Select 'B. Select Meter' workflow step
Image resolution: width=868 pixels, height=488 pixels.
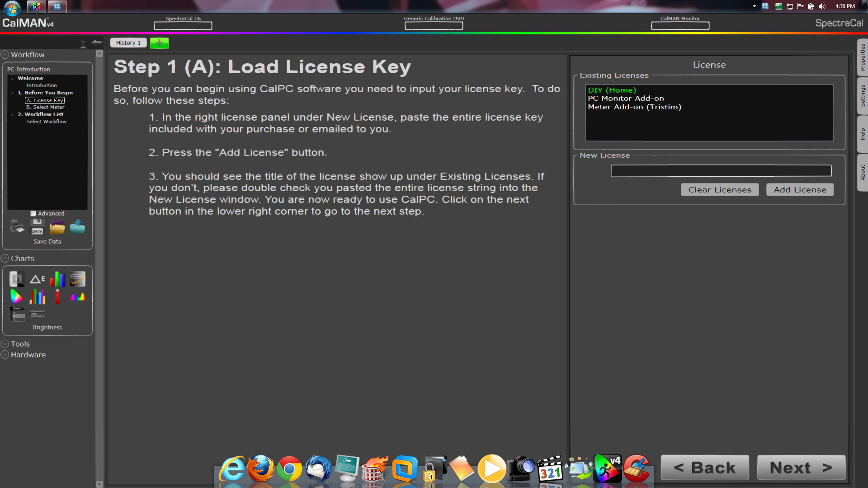pos(45,107)
